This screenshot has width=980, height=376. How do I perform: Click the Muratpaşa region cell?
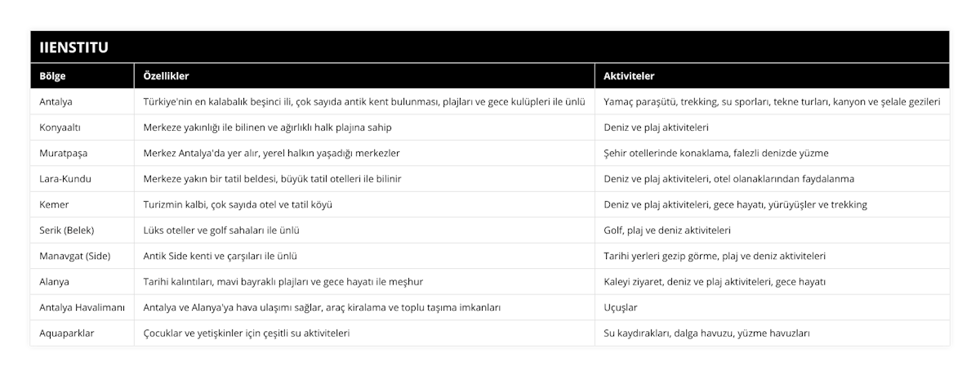pyautogui.click(x=82, y=153)
